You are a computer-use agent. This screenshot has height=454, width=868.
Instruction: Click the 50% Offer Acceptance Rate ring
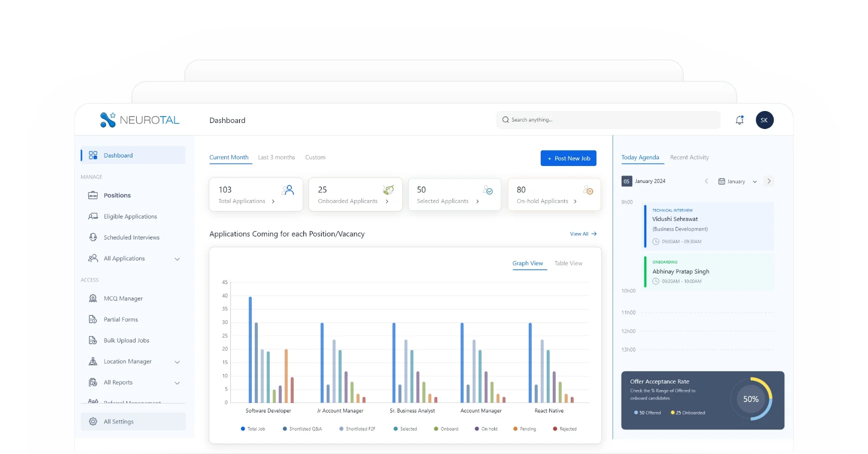(751, 399)
